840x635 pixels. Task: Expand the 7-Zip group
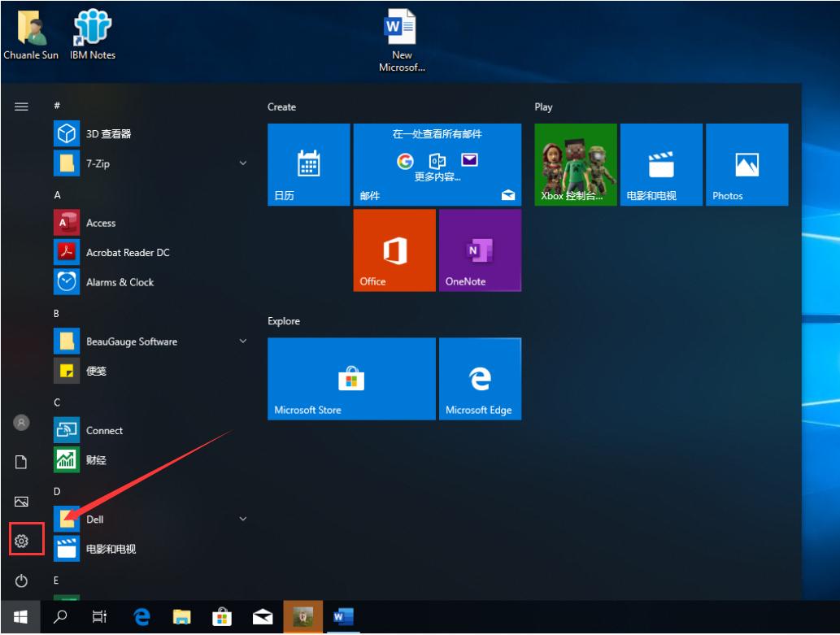point(242,163)
